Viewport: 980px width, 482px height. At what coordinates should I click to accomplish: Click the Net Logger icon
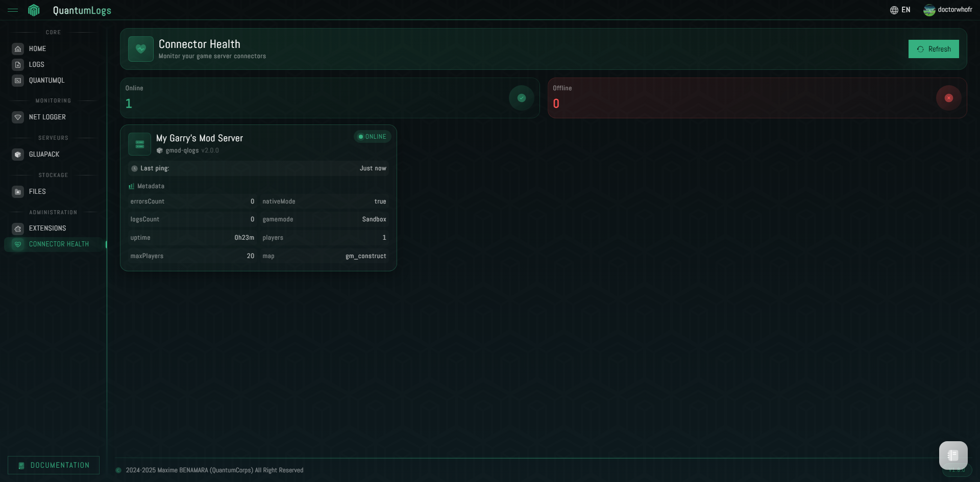point(18,117)
